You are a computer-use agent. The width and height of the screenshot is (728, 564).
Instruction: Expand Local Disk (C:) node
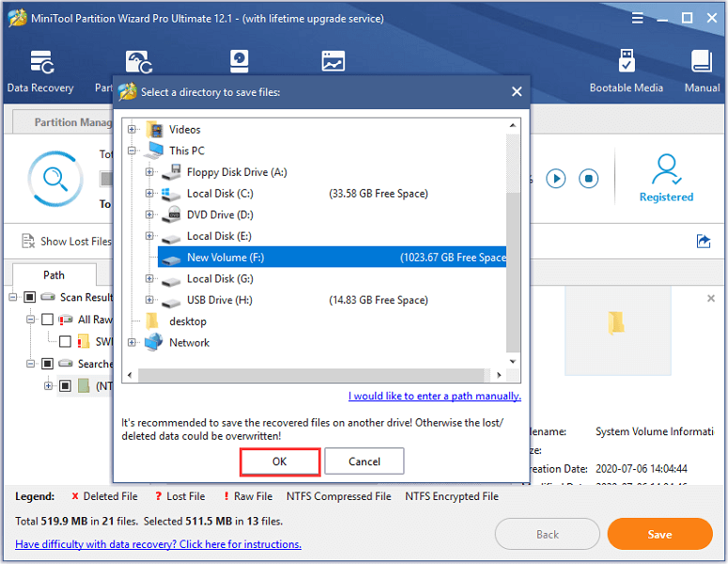(149, 194)
